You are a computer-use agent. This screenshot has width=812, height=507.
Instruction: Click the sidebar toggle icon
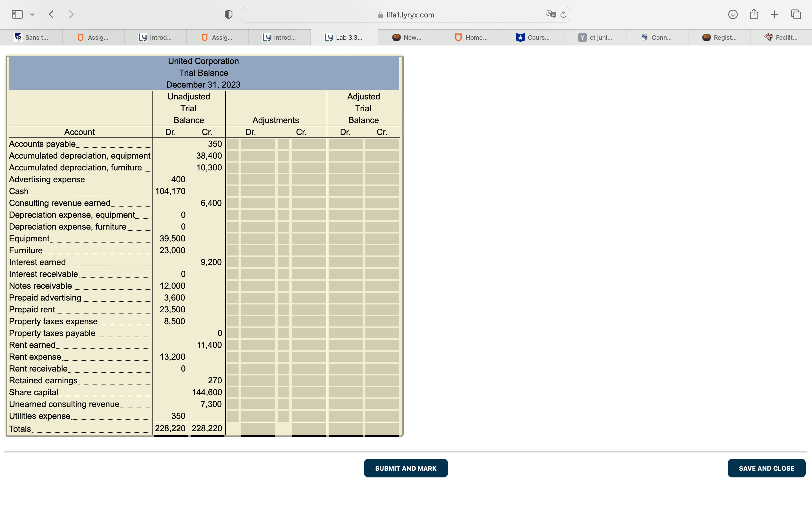tap(17, 14)
